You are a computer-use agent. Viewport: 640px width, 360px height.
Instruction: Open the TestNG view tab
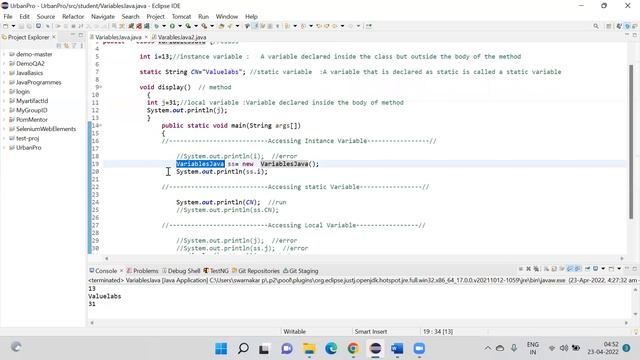click(x=216, y=271)
